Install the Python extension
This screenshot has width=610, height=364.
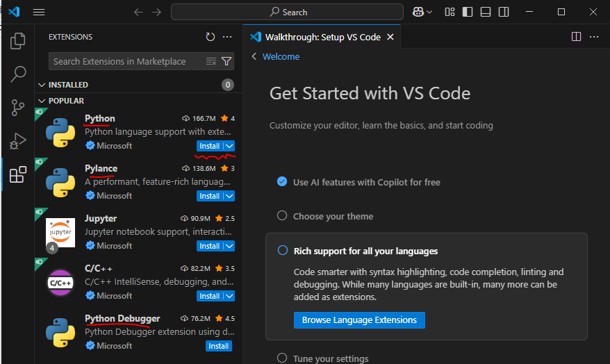(210, 146)
